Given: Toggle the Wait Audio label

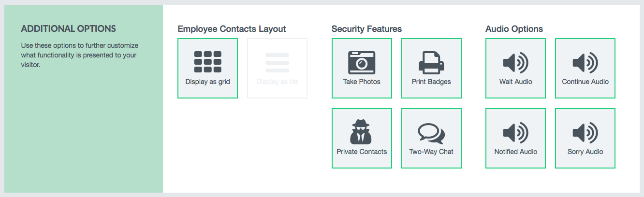Looking at the screenshot, I should [516, 82].
